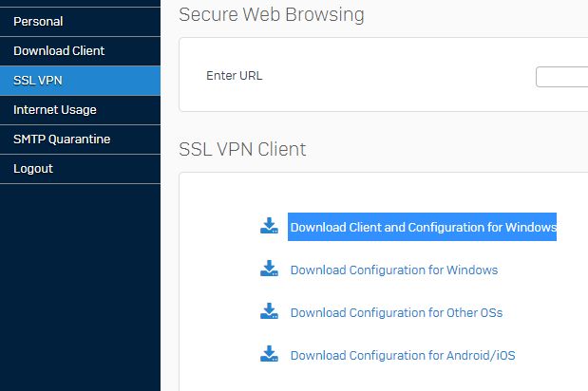Click empty dark sidebar area under Logout
This screenshot has height=391, width=588.
80,288
